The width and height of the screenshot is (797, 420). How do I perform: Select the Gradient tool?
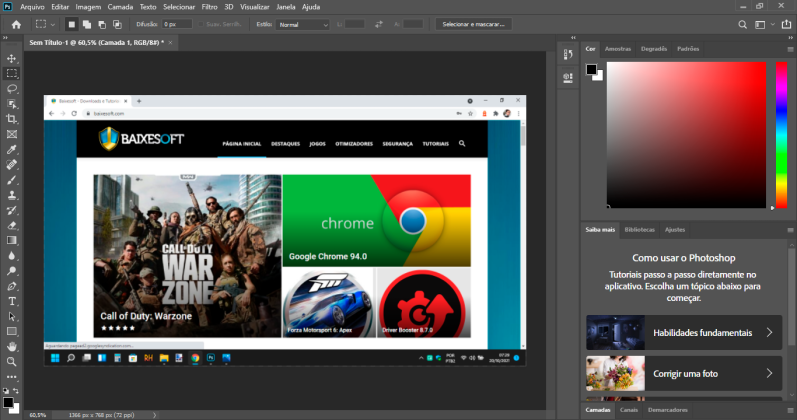(x=12, y=241)
